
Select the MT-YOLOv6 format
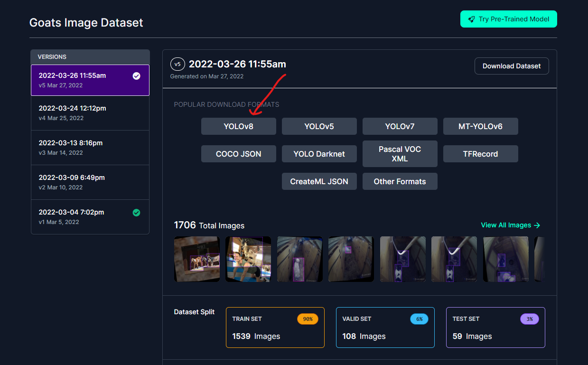tap(481, 127)
